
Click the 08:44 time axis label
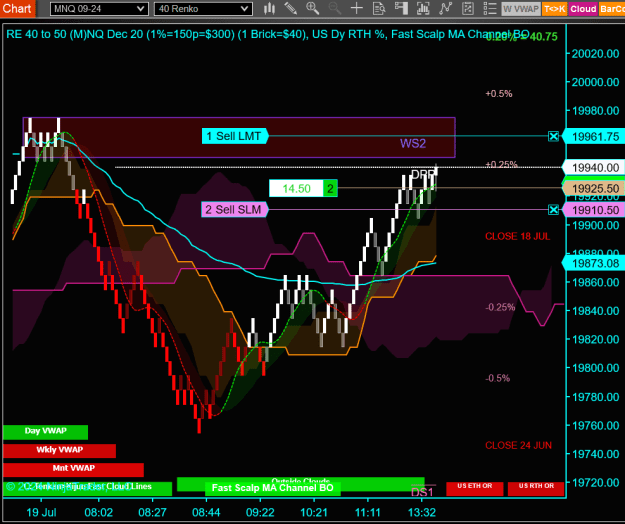pos(206,512)
